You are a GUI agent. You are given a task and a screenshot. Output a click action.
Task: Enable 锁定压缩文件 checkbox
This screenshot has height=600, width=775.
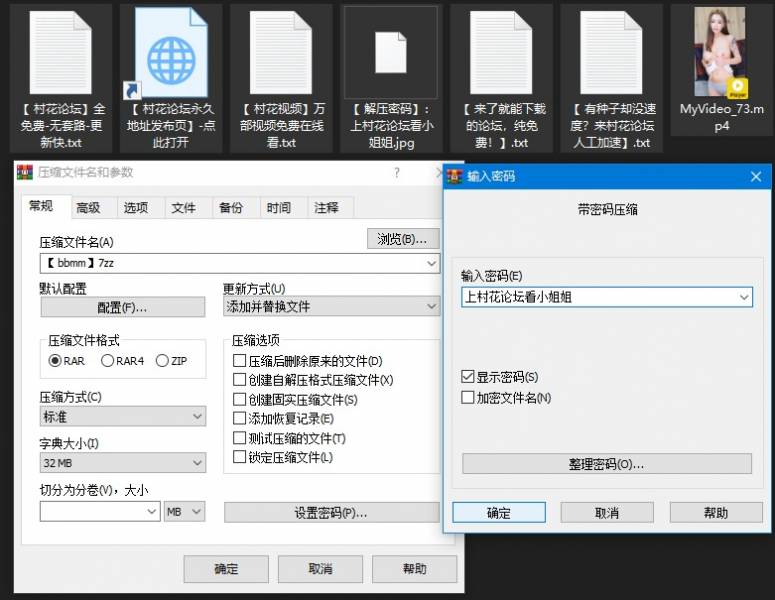(x=239, y=457)
